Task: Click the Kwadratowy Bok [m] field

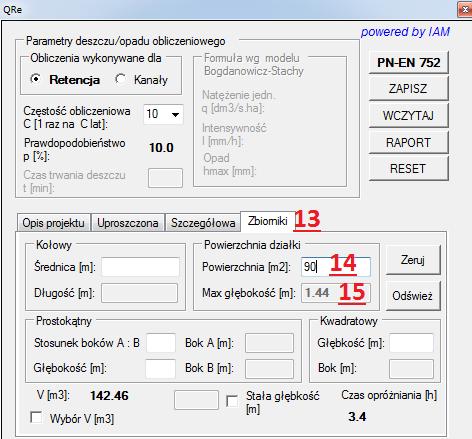Action: click(412, 369)
